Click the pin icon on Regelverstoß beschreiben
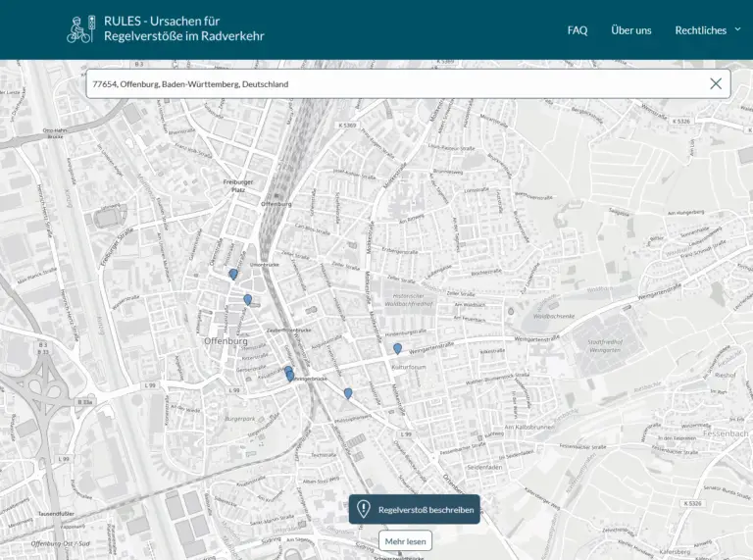 [x=364, y=509]
